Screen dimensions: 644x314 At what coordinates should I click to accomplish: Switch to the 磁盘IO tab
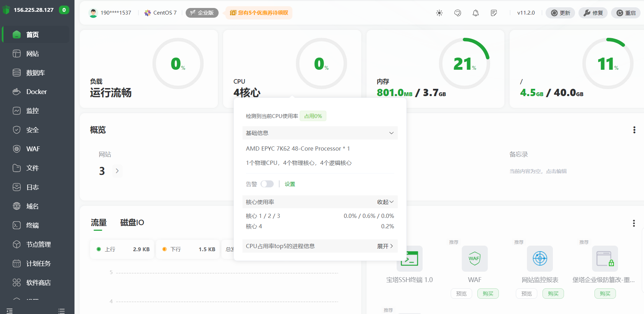click(x=132, y=222)
